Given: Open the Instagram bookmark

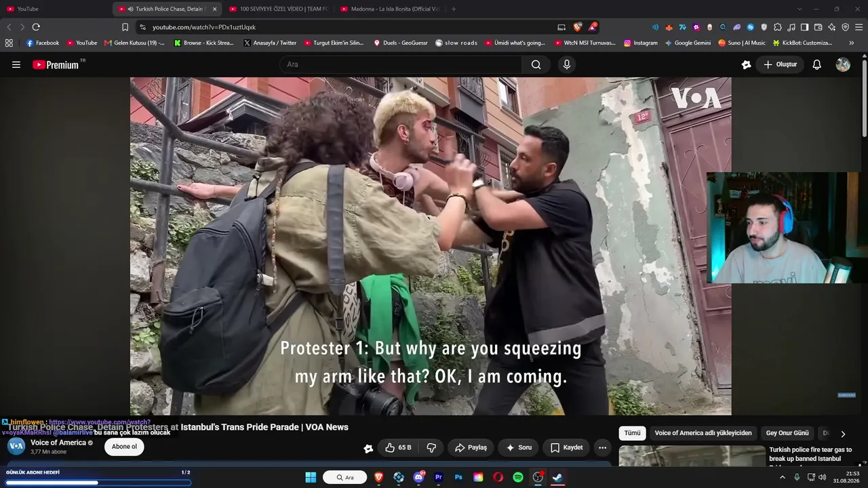Looking at the screenshot, I should pyautogui.click(x=641, y=43).
